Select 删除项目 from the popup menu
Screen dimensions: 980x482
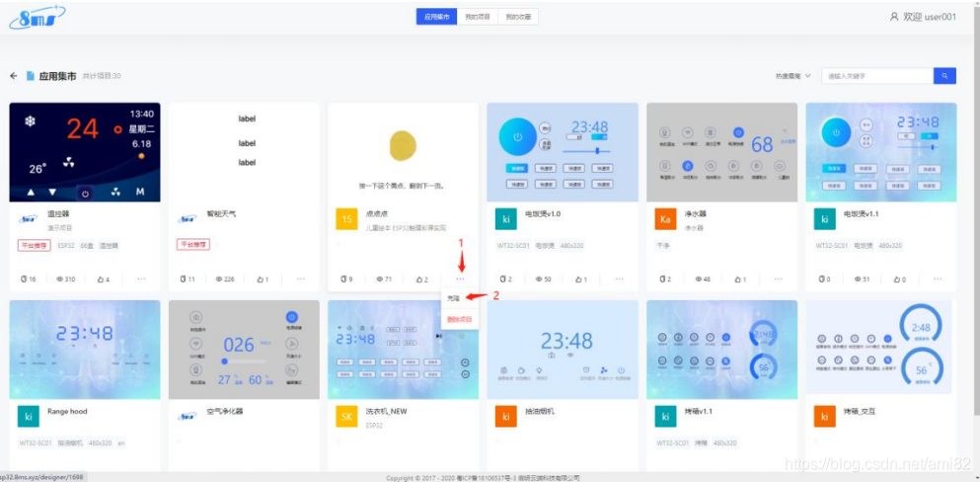pyautogui.click(x=459, y=319)
